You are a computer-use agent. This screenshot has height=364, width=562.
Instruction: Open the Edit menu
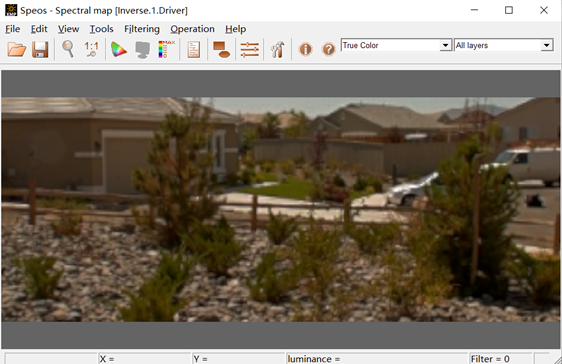pos(39,29)
